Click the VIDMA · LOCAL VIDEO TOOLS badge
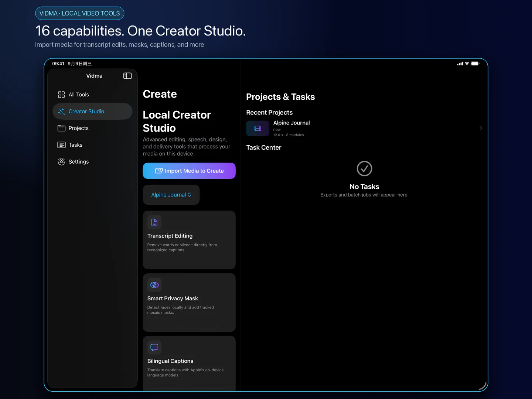This screenshot has width=532, height=399. point(79,13)
